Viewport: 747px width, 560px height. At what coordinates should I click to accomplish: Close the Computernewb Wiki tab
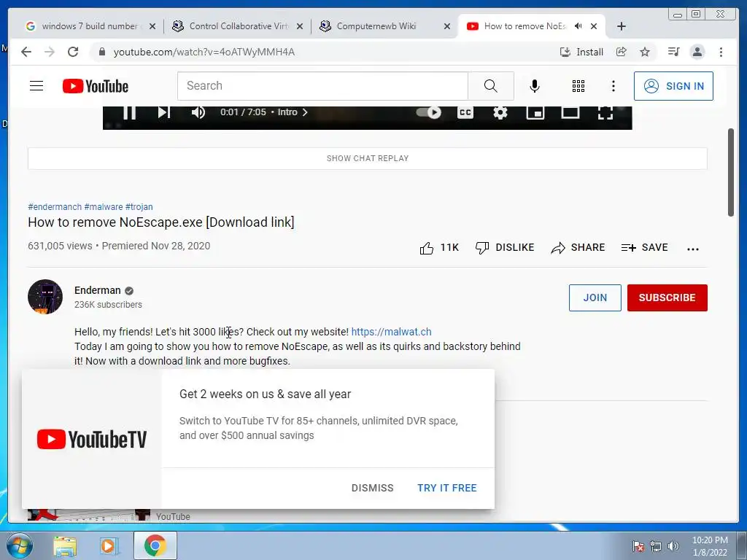[447, 27]
